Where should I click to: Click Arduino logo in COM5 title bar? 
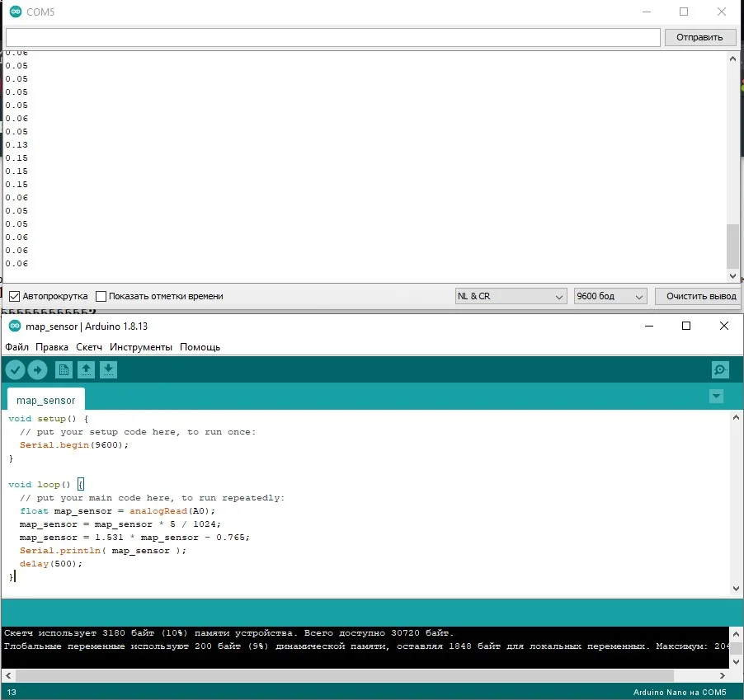[x=14, y=12]
